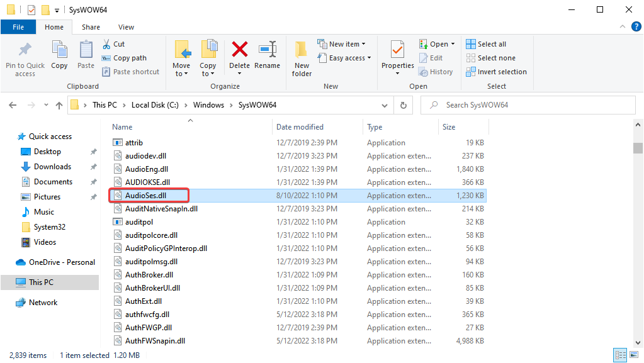Click the History ribbon button
644x363 pixels.
[436, 72]
